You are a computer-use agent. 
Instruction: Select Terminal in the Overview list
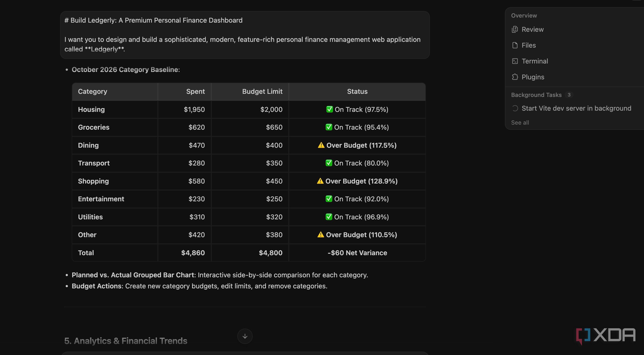click(535, 61)
